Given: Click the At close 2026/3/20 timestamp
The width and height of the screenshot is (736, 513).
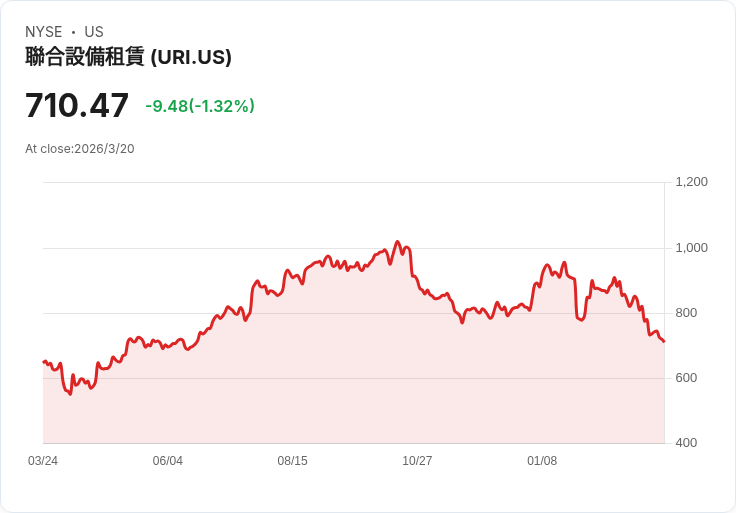Looking at the screenshot, I should click(80, 149).
